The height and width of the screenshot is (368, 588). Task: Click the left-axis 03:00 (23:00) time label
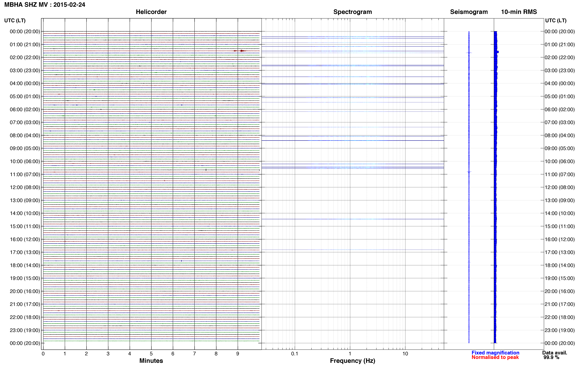pyautogui.click(x=25, y=71)
